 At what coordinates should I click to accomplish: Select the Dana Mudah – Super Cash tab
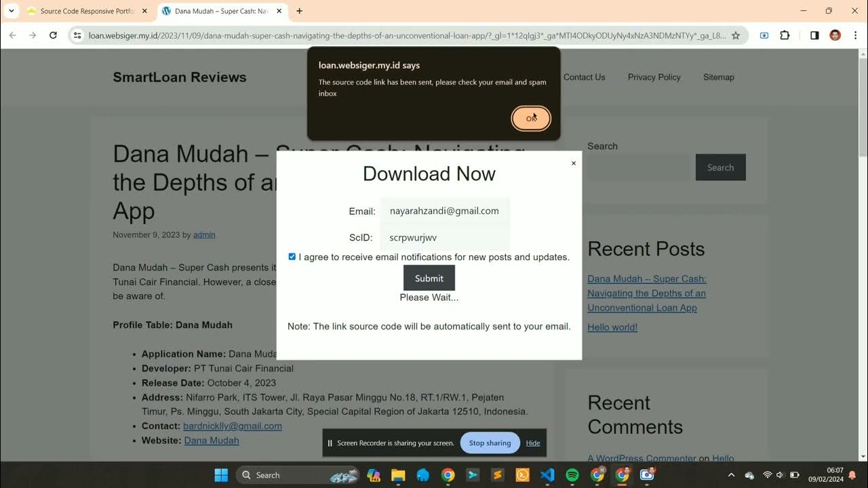tap(222, 11)
